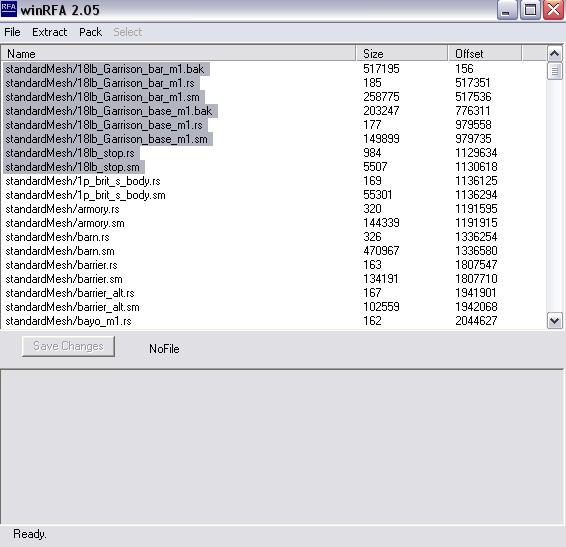
Task: Click the scroll up arrow in file list
Action: 554,54
